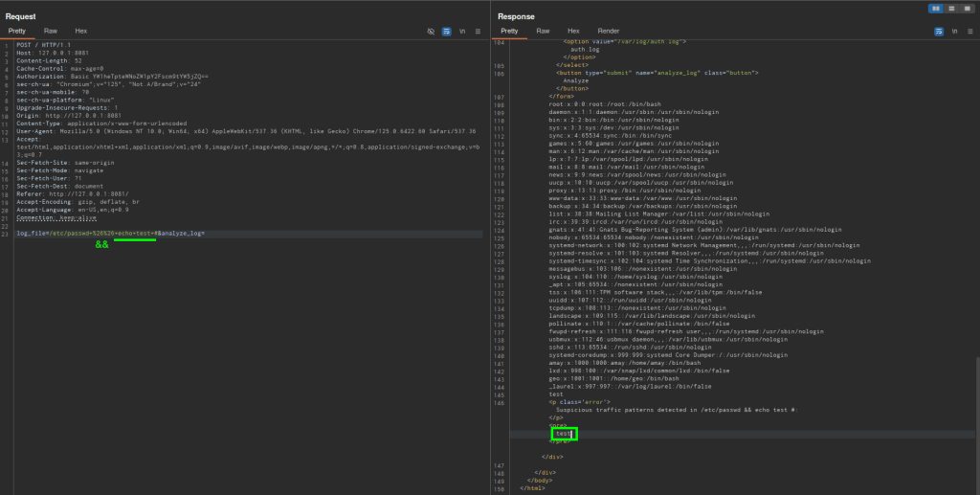
Task: Open the Response Hex tab
Action: click(x=573, y=31)
